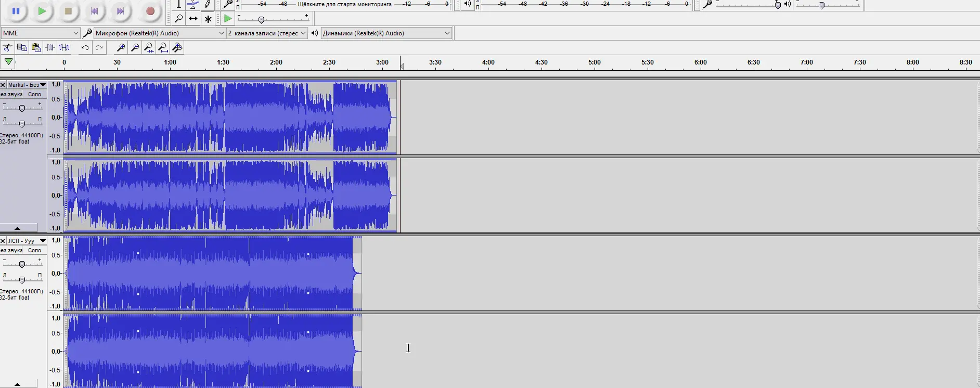The image size is (980, 388).
Task: Click the Zoom Toggle icon
Action: click(177, 48)
